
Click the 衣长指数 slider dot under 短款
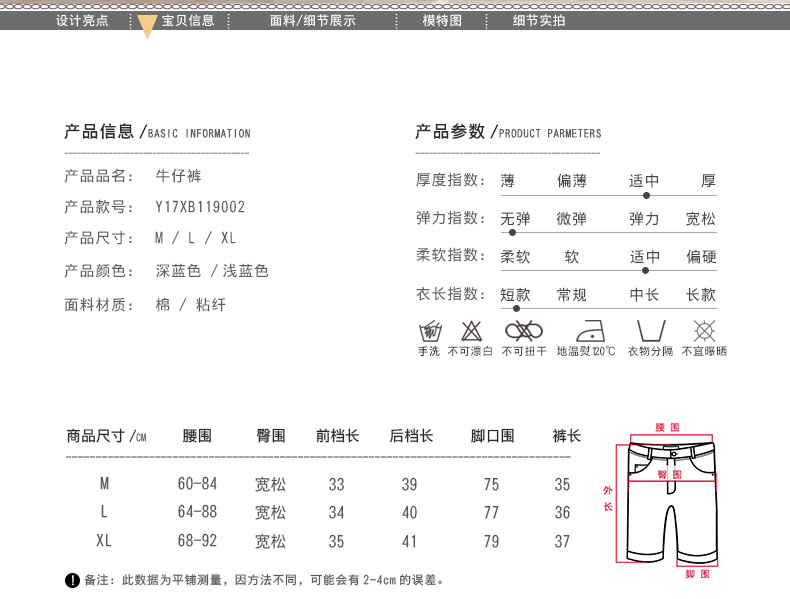pyautogui.click(x=516, y=308)
